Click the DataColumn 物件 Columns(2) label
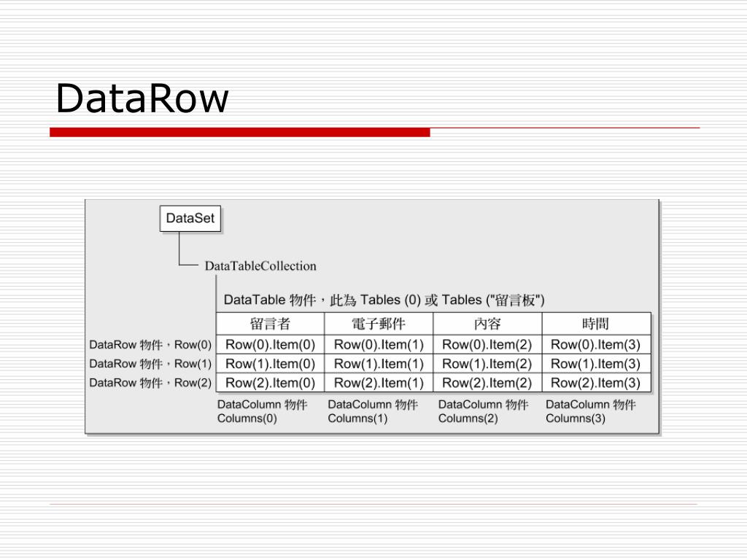 click(x=484, y=411)
